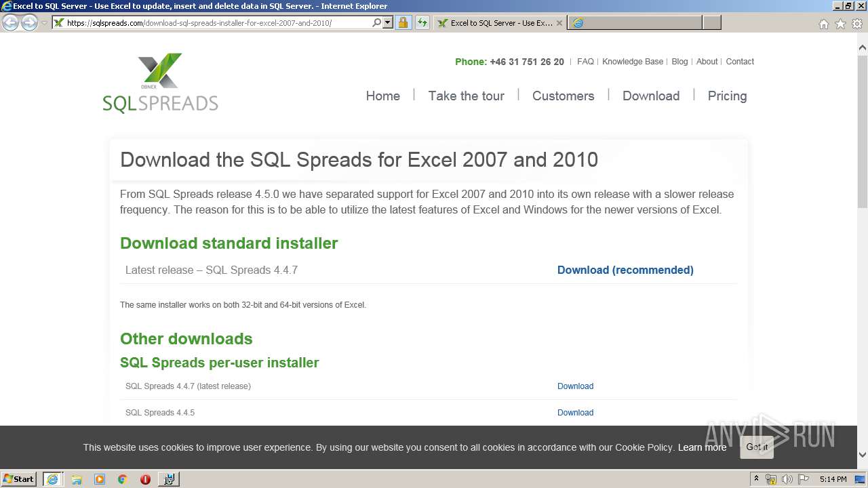868x488 pixels.
Task: Open the Contact link
Action: (740, 62)
